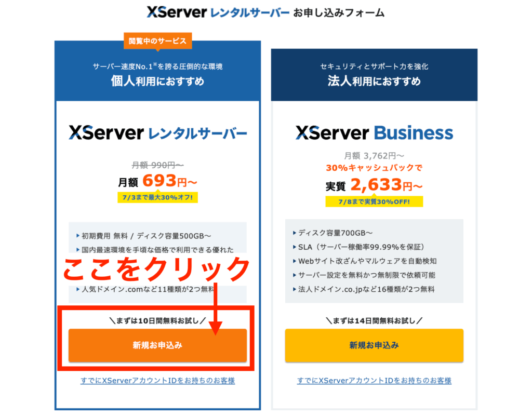
Task: Click the 月額 693円〜 price text
Action: point(157,181)
